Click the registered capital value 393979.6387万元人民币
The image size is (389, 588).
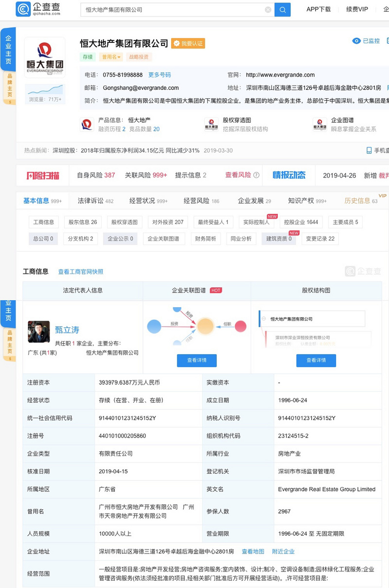[129, 382]
